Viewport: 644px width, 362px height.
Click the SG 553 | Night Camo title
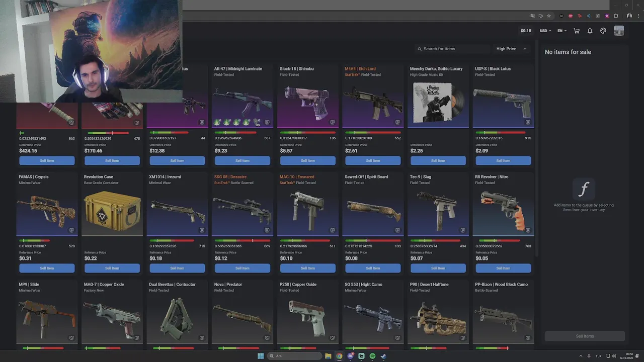click(x=363, y=285)
